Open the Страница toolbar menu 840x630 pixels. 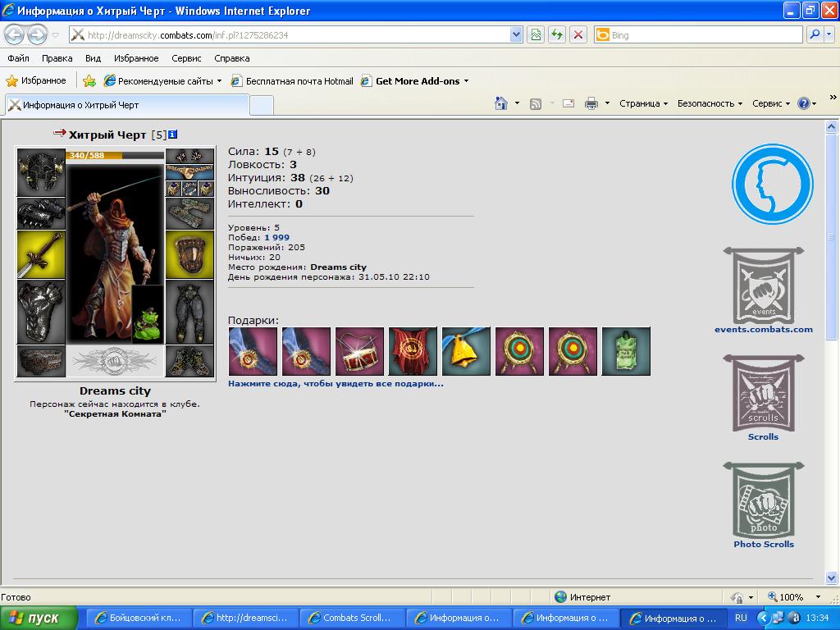coord(643,103)
